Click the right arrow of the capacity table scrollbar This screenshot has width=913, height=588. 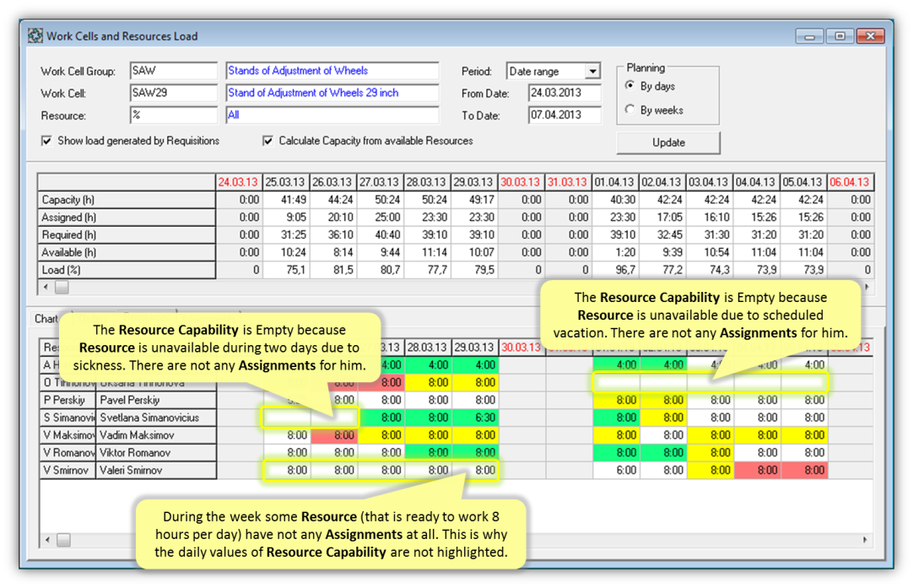pyautogui.click(x=867, y=287)
